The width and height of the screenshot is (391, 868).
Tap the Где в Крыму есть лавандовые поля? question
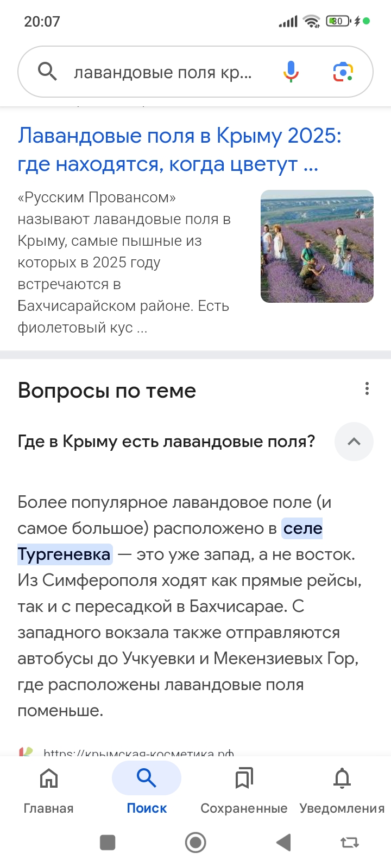[x=166, y=442]
